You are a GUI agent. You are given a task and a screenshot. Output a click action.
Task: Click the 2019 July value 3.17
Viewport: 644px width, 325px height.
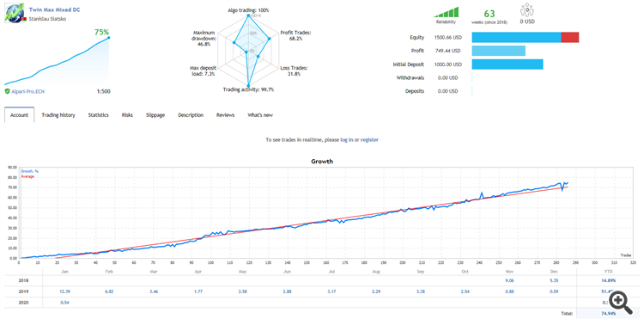point(331,291)
